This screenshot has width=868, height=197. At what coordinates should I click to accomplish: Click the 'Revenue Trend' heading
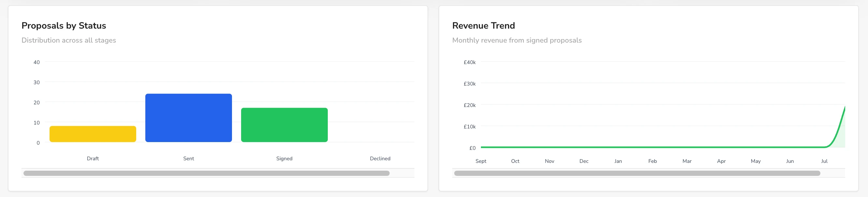[x=484, y=26]
